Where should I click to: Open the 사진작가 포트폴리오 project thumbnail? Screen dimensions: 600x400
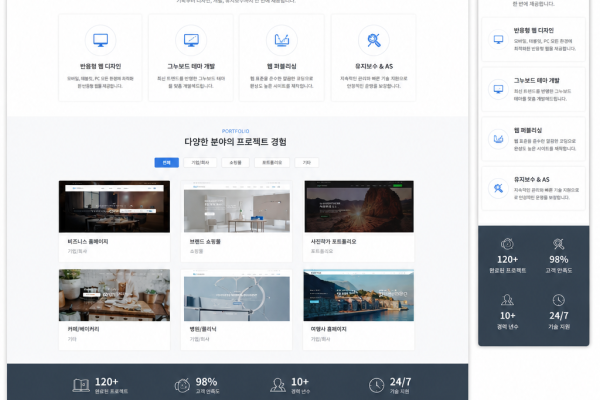click(359, 206)
